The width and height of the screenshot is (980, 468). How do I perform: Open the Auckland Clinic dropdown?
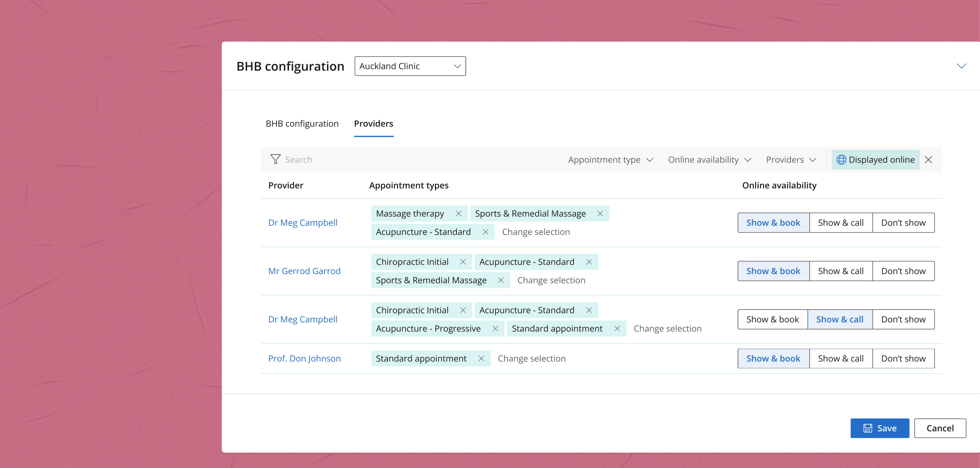pos(410,66)
